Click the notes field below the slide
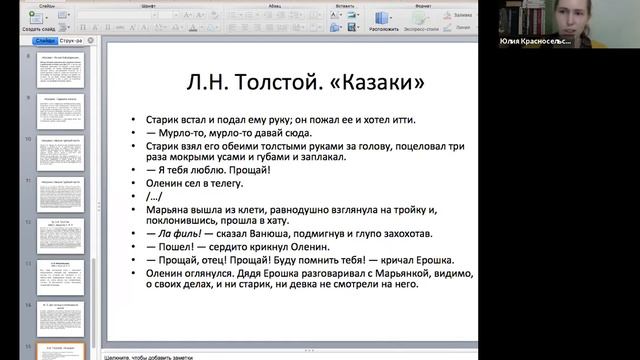Image resolution: width=640 pixels, height=360 pixels. [x=290, y=357]
